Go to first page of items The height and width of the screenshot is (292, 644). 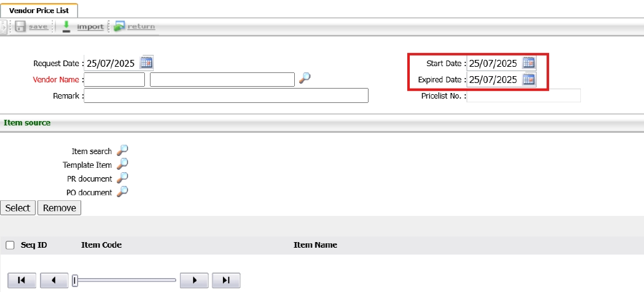point(22,281)
